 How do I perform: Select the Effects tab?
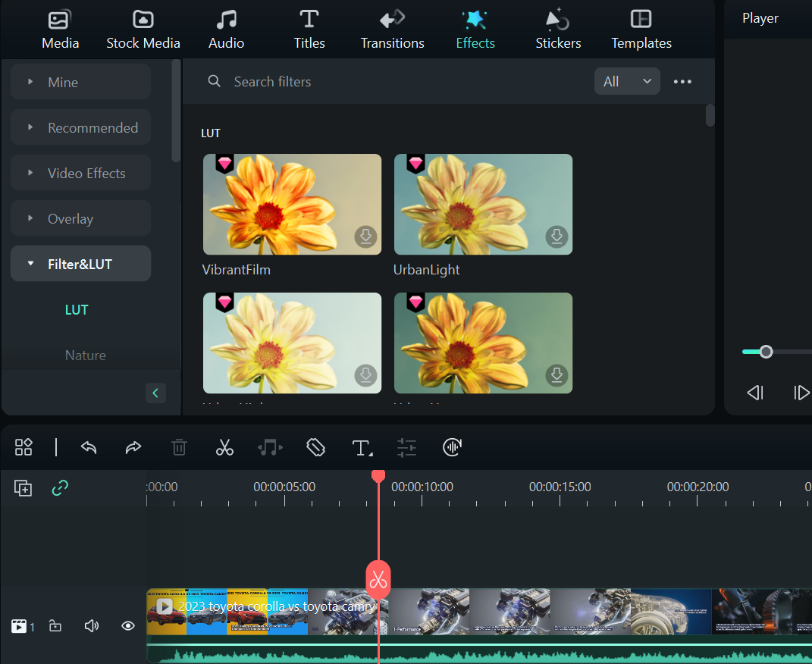[475, 30]
